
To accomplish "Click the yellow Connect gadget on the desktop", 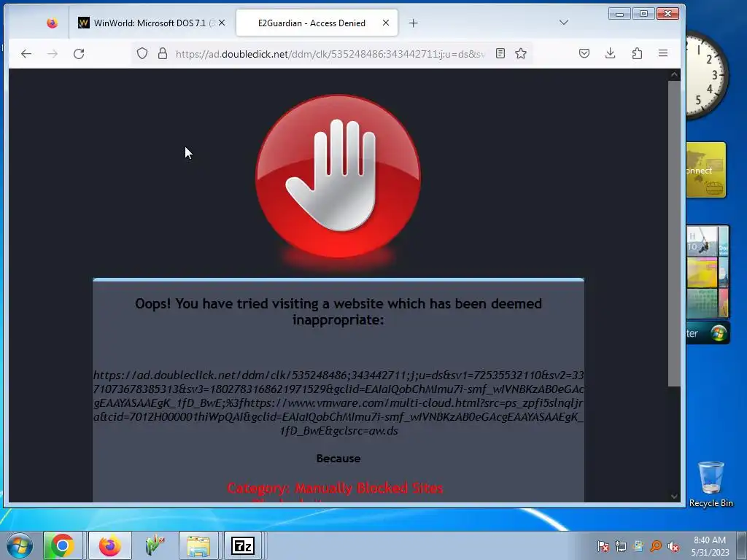I will (706, 170).
